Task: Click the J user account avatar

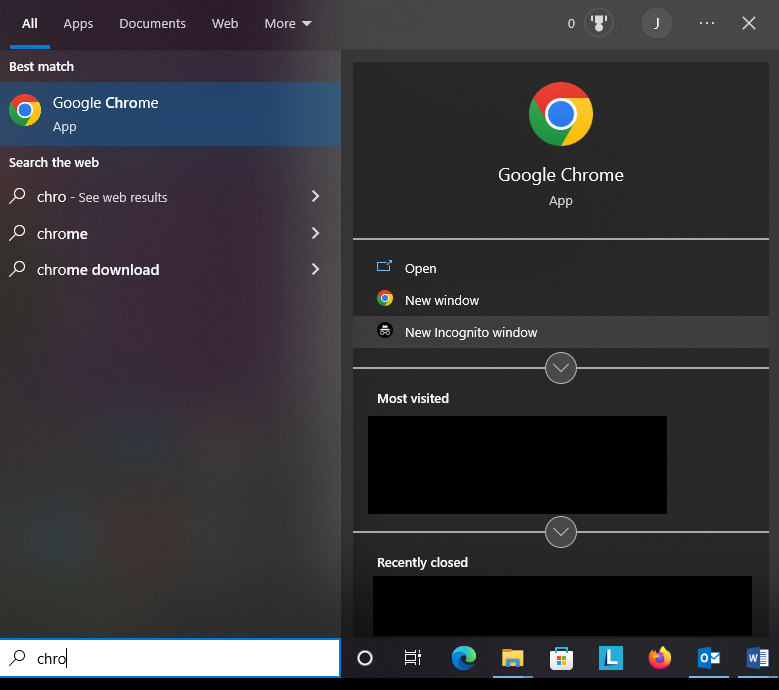Action: pyautogui.click(x=657, y=23)
